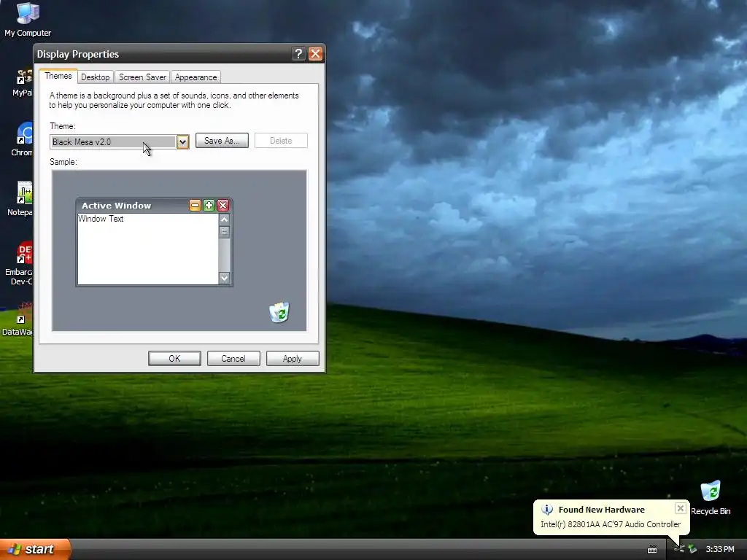
Task: Expand the Theme dropdown arrow
Action: (182, 142)
